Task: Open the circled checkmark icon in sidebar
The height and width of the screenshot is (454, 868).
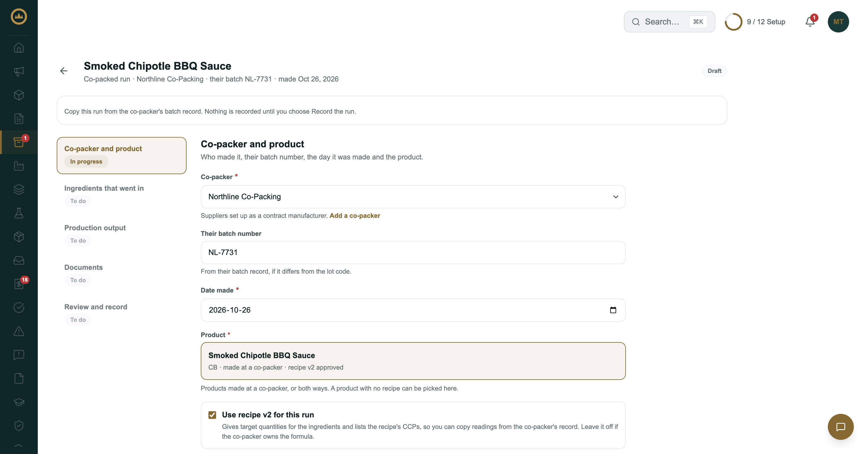Action: click(x=19, y=308)
